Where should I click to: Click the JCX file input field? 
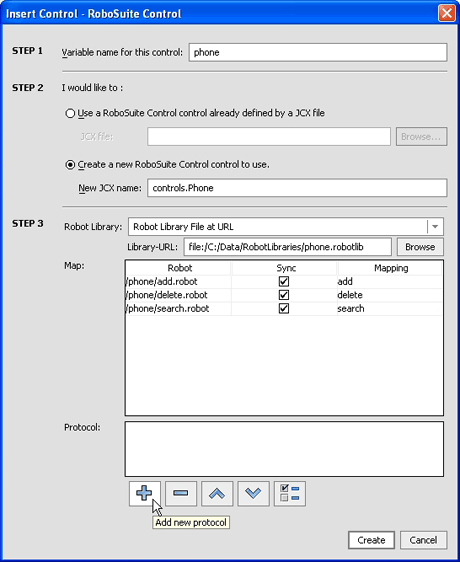[x=269, y=137]
